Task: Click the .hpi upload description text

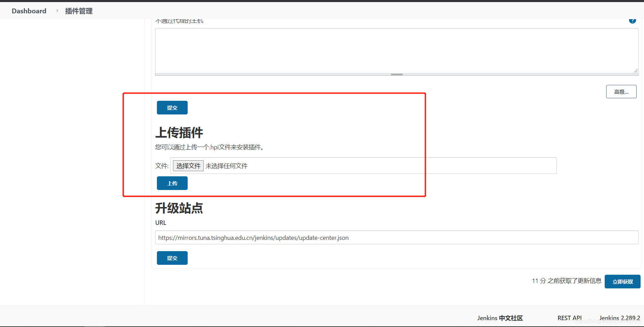Action: (210, 147)
